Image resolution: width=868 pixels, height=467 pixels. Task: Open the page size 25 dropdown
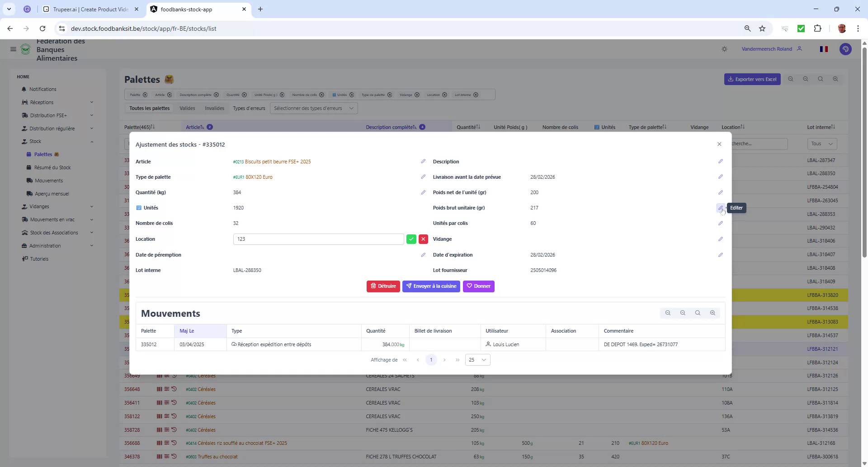pos(477,360)
